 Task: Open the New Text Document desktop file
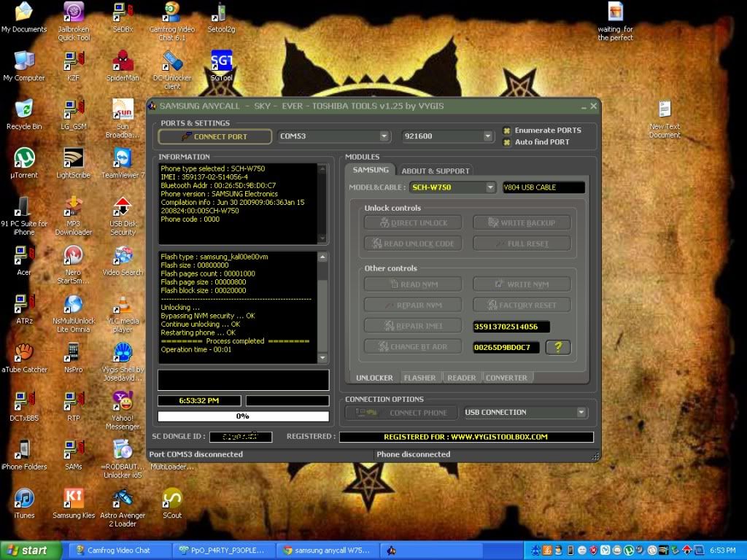tap(665, 119)
